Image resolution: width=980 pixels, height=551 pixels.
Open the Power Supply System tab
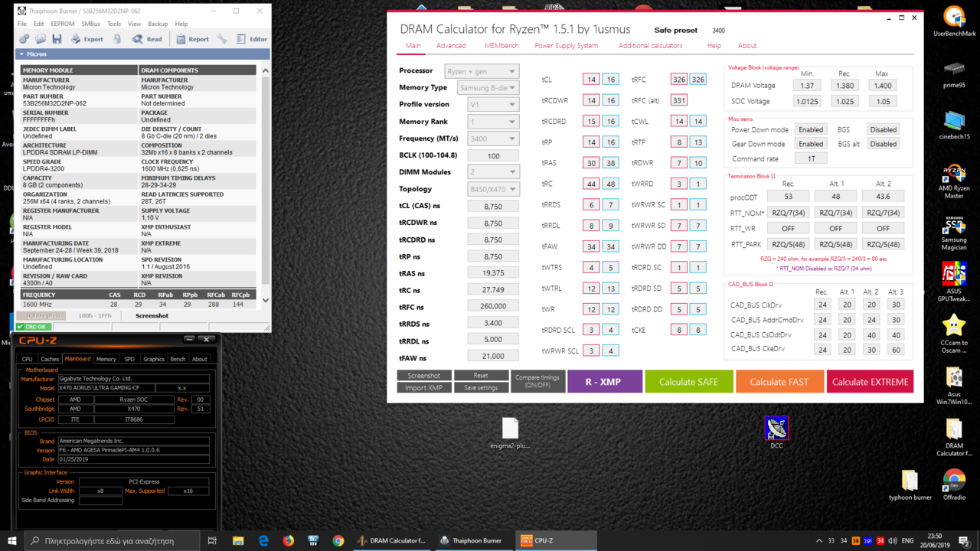(x=567, y=46)
